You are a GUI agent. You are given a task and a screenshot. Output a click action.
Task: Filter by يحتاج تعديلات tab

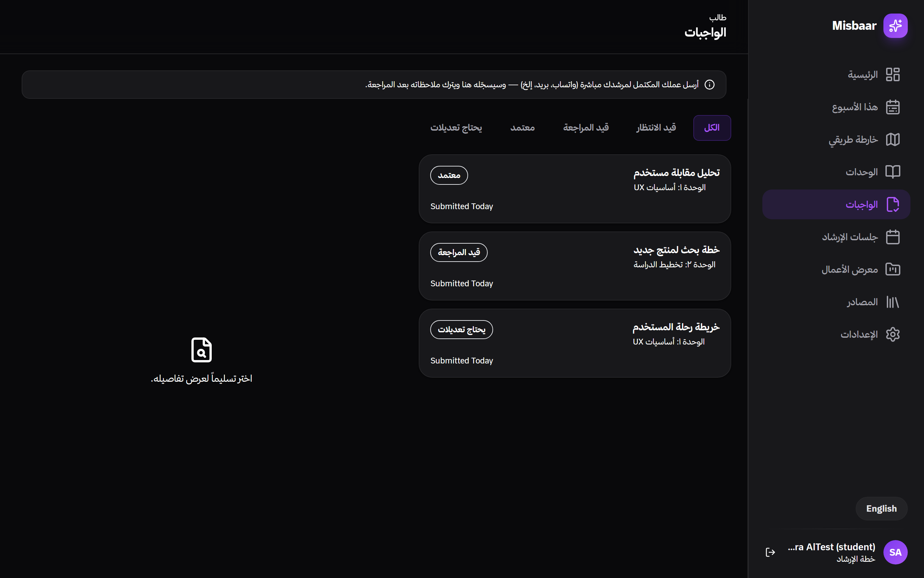(x=456, y=128)
